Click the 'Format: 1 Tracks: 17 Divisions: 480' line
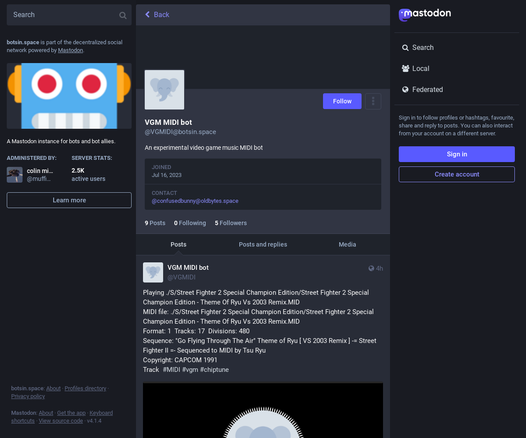 pyautogui.click(x=196, y=331)
